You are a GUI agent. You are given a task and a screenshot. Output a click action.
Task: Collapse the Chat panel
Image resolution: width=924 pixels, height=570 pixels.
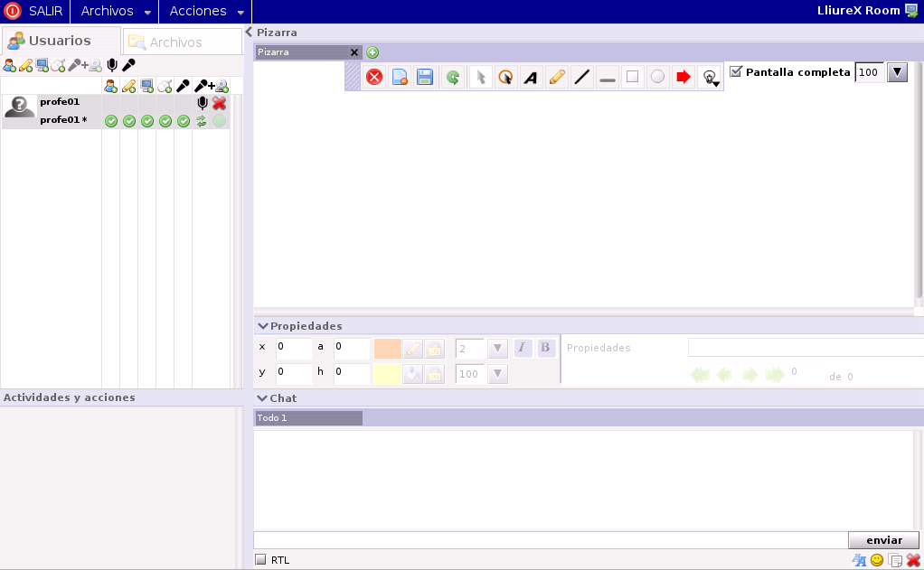[263, 398]
